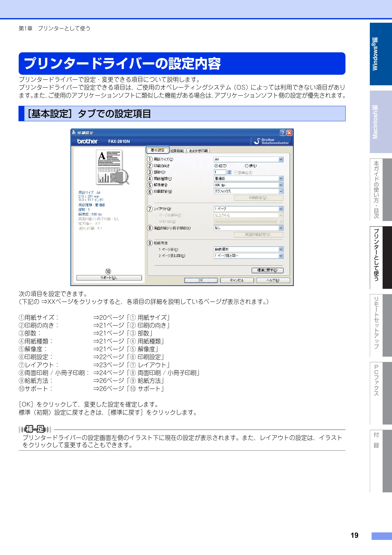The height and width of the screenshot is (555, 392).
Task: Click the 標準に戻す button
Action: pos(267,270)
